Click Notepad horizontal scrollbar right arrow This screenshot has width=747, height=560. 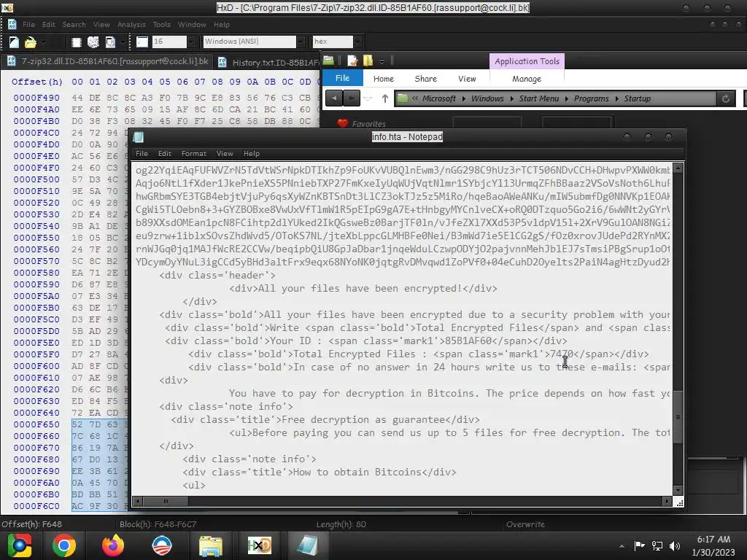pyautogui.click(x=667, y=501)
